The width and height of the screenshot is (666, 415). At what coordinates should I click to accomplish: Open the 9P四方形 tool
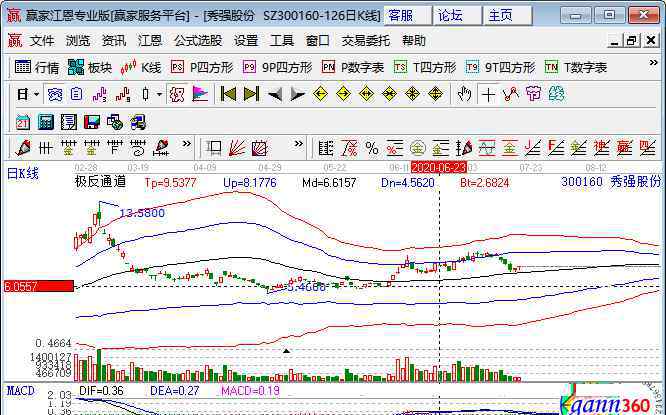click(277, 67)
